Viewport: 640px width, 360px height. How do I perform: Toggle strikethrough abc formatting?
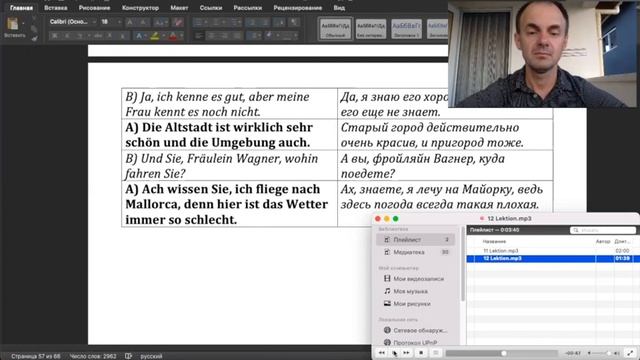[x=98, y=36]
